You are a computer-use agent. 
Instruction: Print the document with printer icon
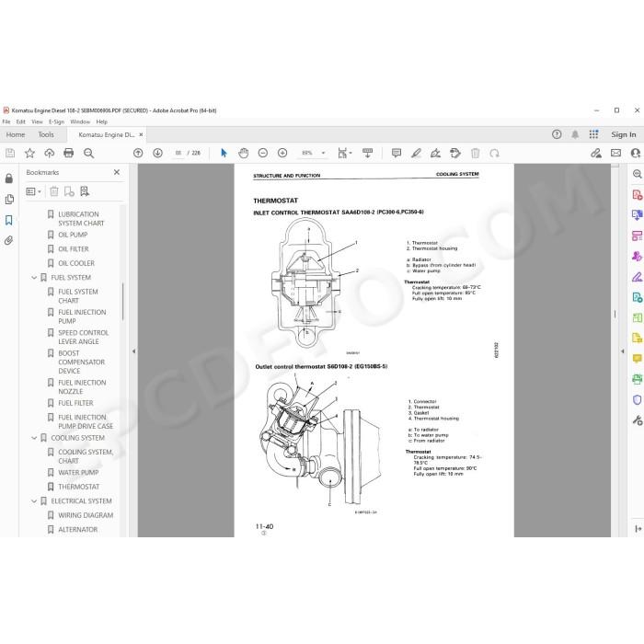pyautogui.click(x=69, y=154)
